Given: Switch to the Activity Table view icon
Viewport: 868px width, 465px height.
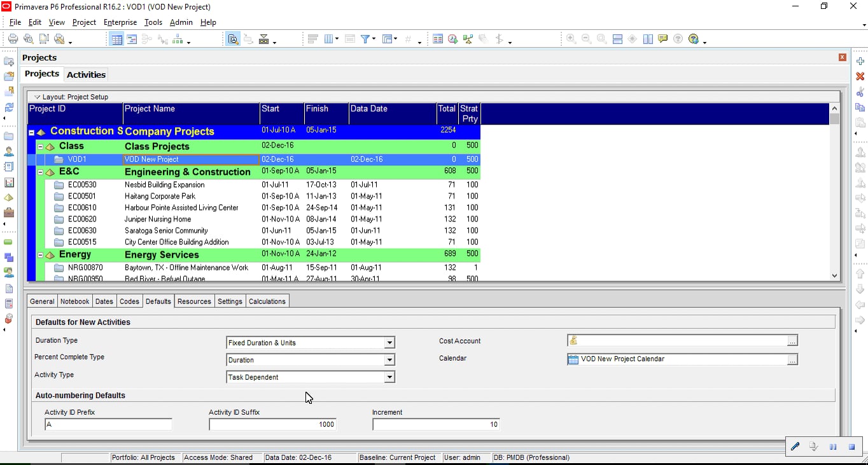Looking at the screenshot, I should pyautogui.click(x=116, y=39).
